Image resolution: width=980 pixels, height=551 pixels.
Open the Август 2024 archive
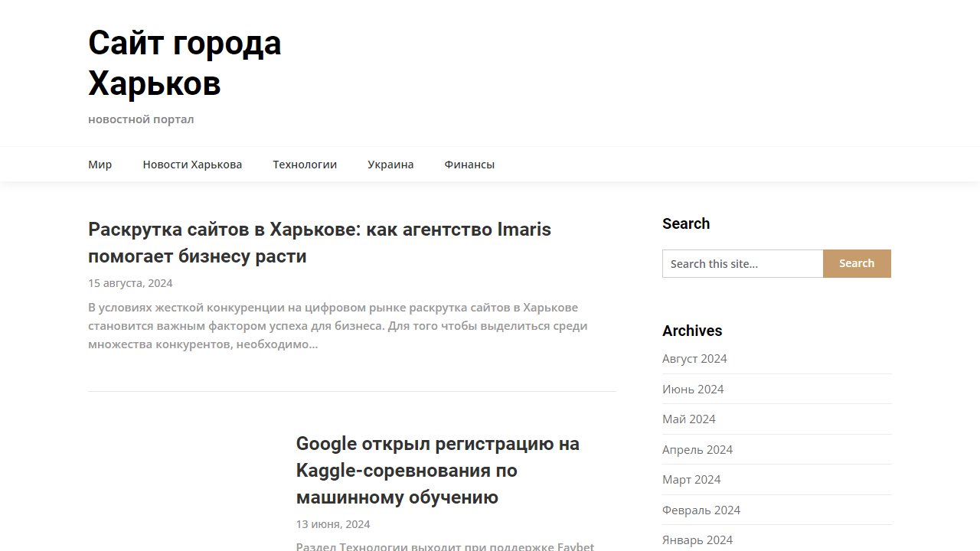pos(694,359)
